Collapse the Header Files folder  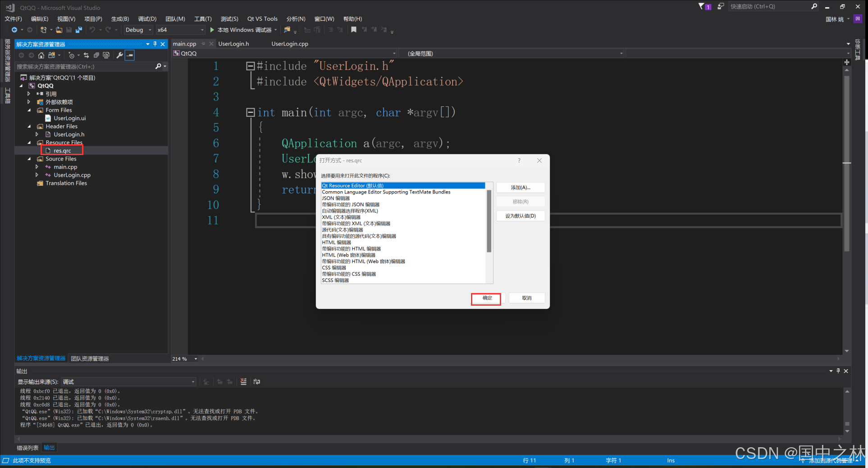29,126
